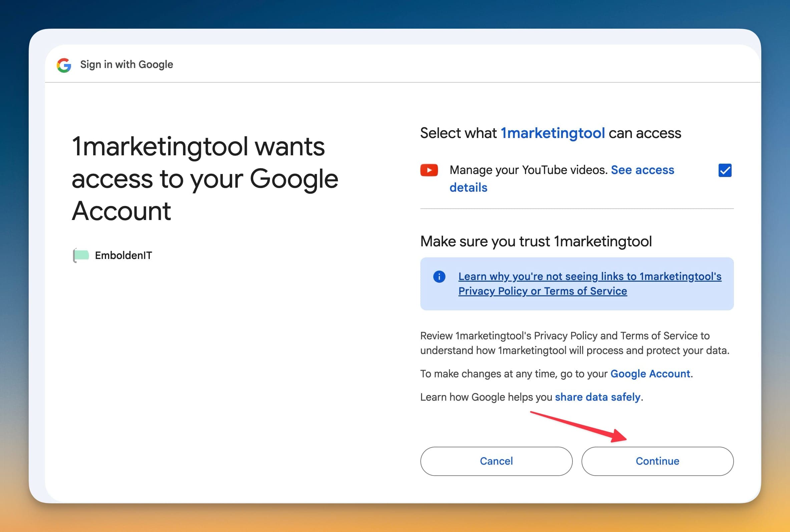Open the share data safely link
The image size is (790, 532).
[598, 397]
